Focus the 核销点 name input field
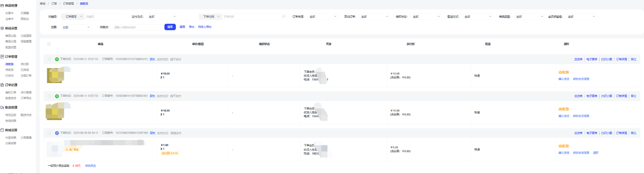644x174 pixels. coord(136,27)
